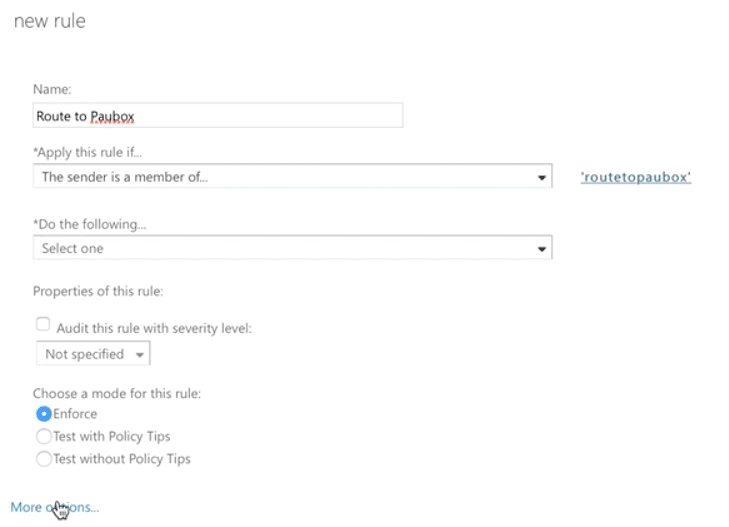This screenshot has height=527, width=729.
Task: Choose the 'Test without Policy Tips' radio button
Action: [x=43, y=459]
